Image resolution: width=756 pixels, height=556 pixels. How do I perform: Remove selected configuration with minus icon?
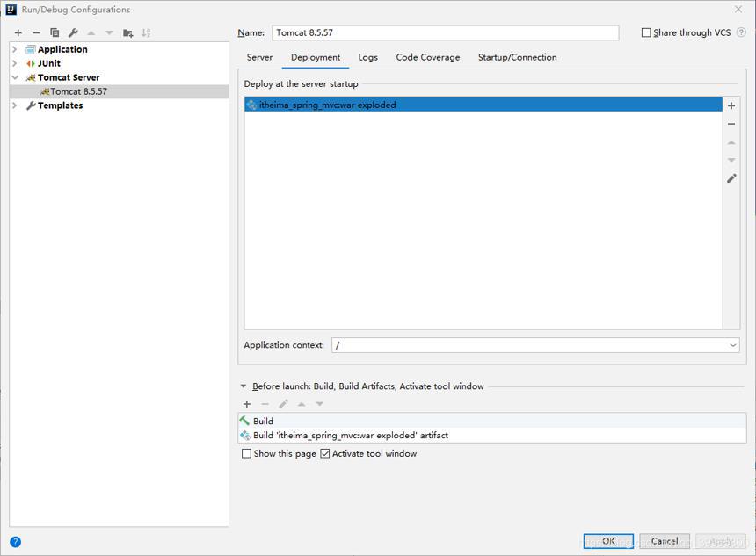pyautogui.click(x=36, y=32)
